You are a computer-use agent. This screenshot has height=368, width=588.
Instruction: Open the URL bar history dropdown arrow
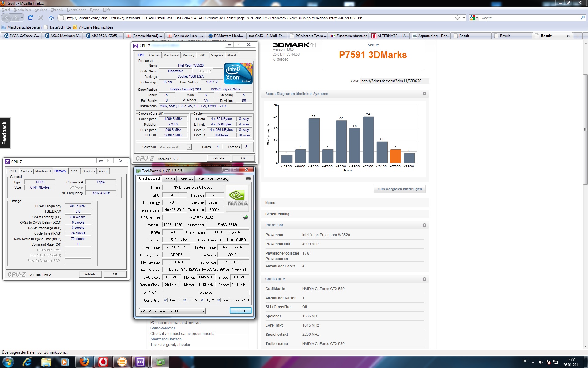pos(464,18)
